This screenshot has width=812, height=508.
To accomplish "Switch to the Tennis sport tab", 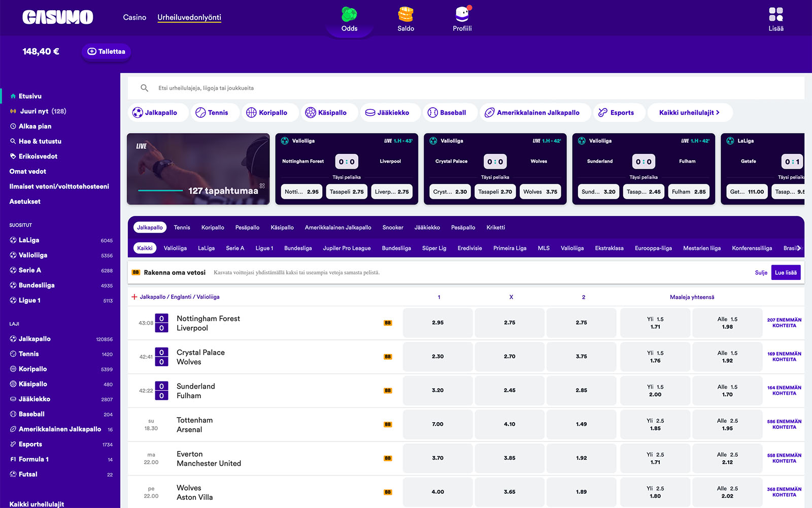I will point(182,228).
